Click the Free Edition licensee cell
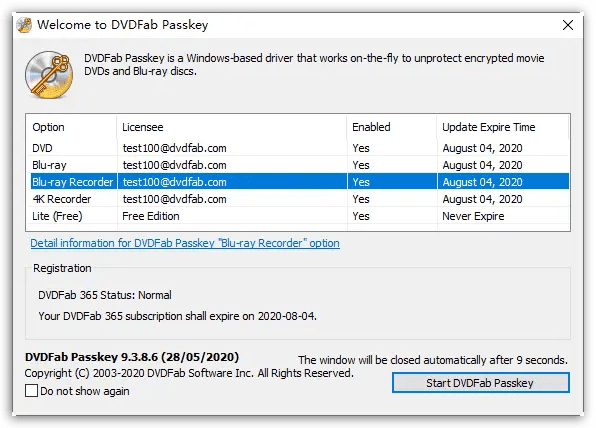Screen dimensions: 596x428 151,216
